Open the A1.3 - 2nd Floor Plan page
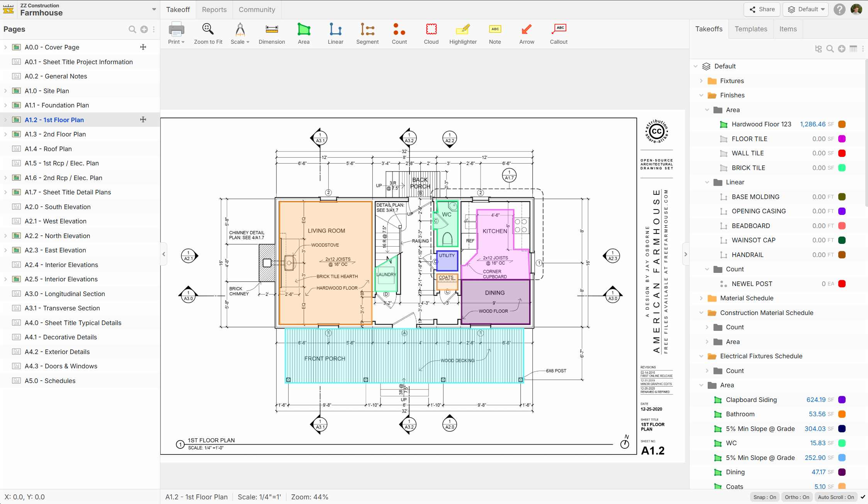 [55, 134]
